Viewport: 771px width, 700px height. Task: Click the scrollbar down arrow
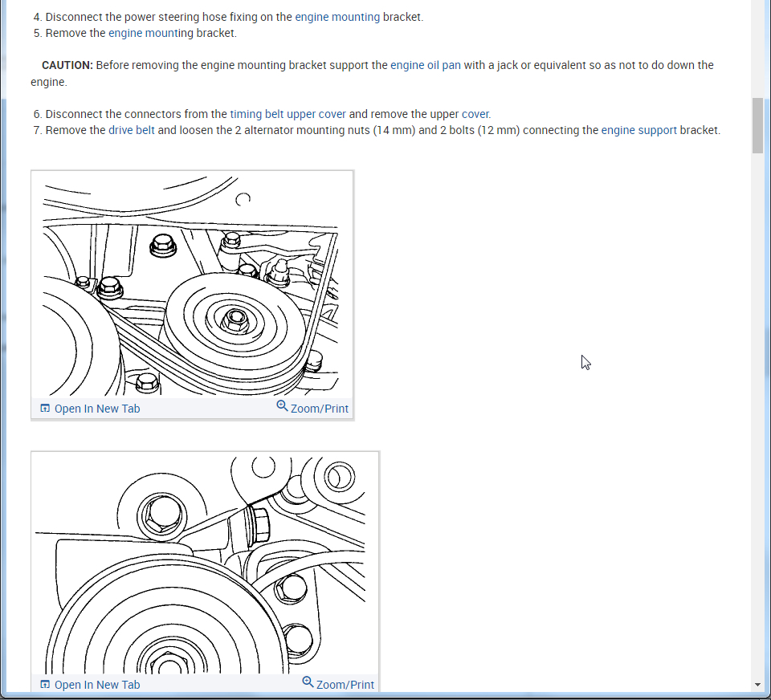(x=757, y=685)
